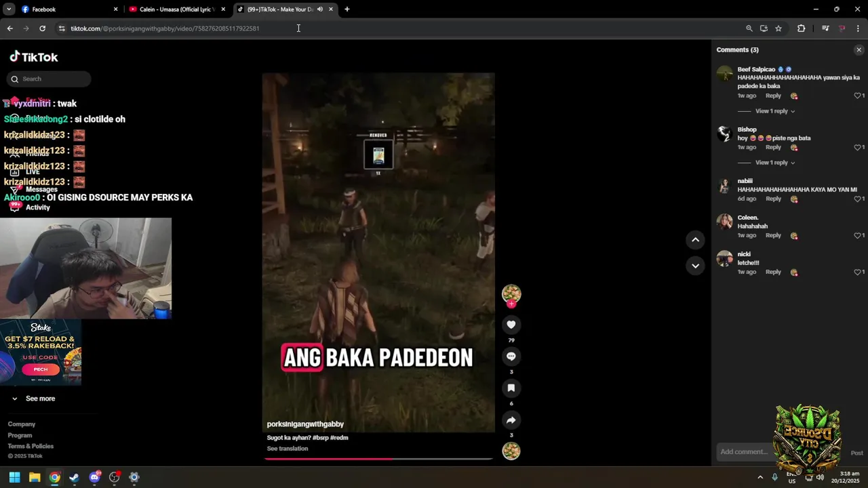Image resolution: width=868 pixels, height=488 pixels.
Task: Open Terms & Policies footer link
Action: pyautogui.click(x=31, y=446)
